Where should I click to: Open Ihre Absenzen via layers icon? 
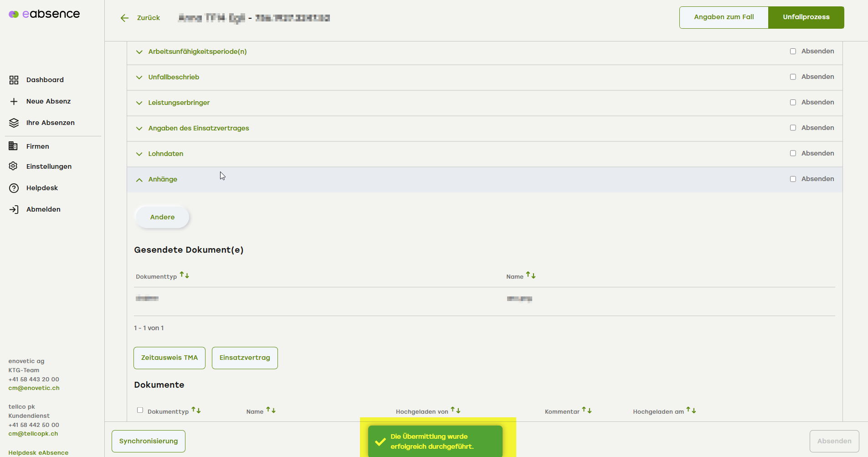click(x=14, y=123)
